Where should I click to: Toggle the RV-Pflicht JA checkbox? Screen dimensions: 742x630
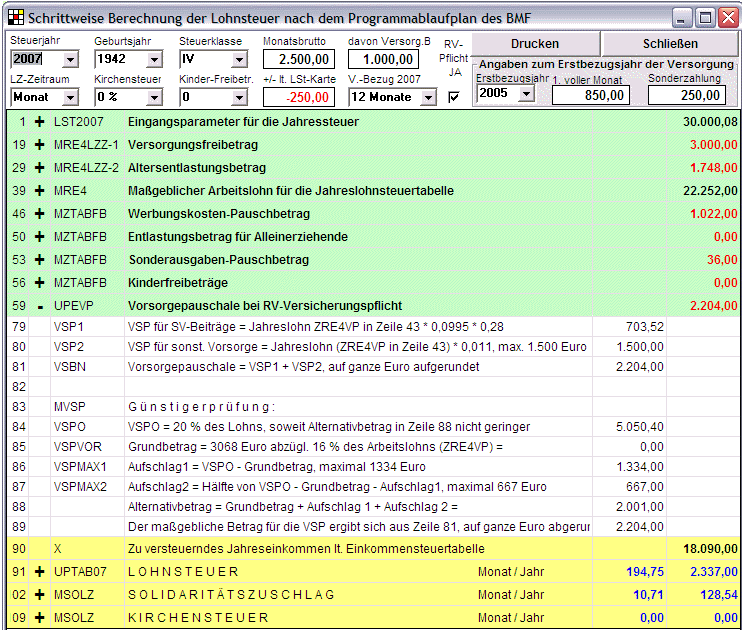click(x=454, y=97)
